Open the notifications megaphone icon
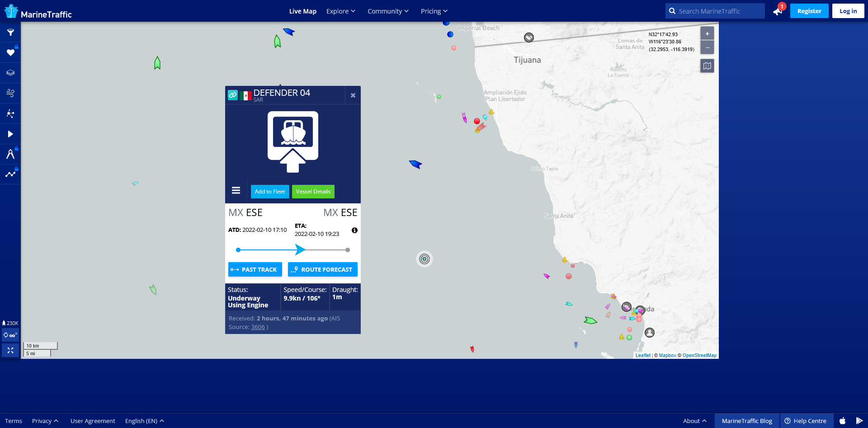Viewport: 868px width, 428px height. (778, 11)
